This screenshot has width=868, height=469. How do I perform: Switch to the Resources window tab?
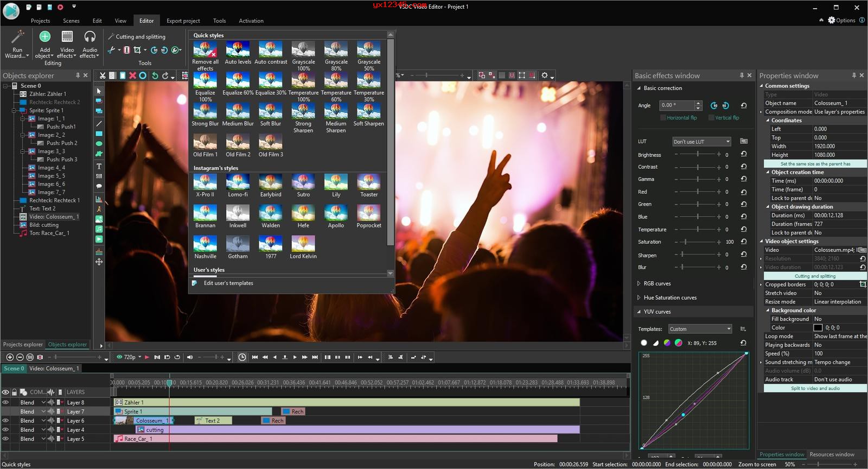pyautogui.click(x=832, y=454)
